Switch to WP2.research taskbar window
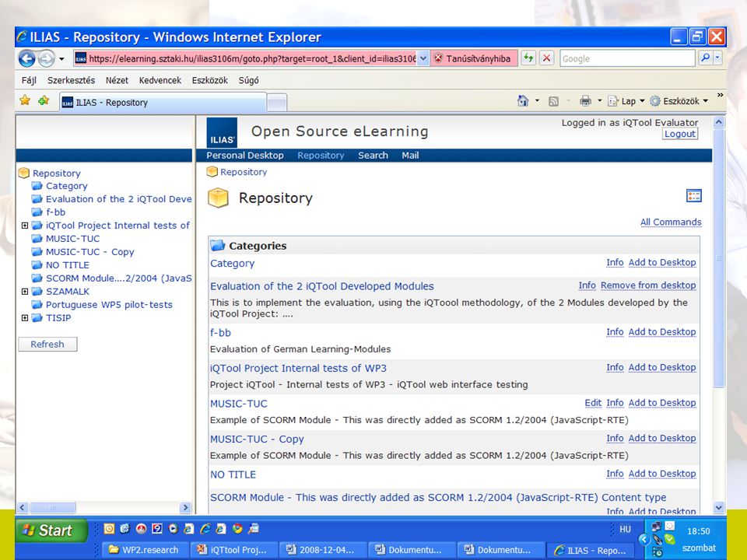 (145, 550)
